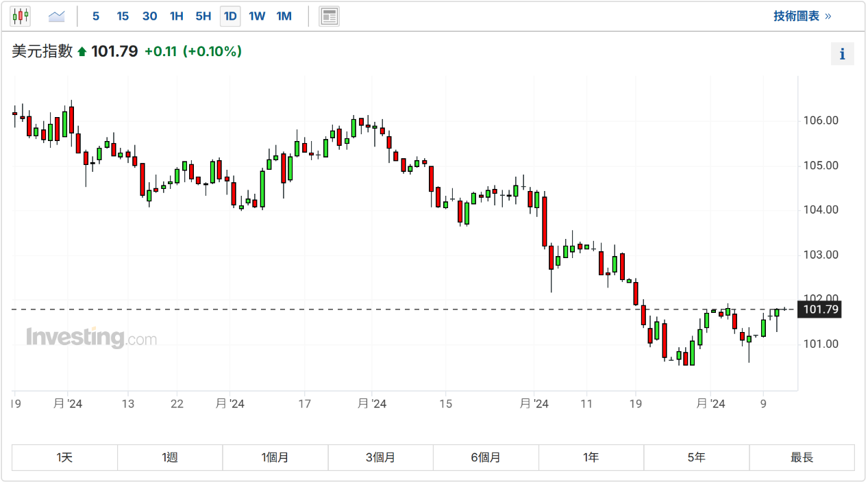
Task: Display the 1個月 range
Action: coord(275,457)
